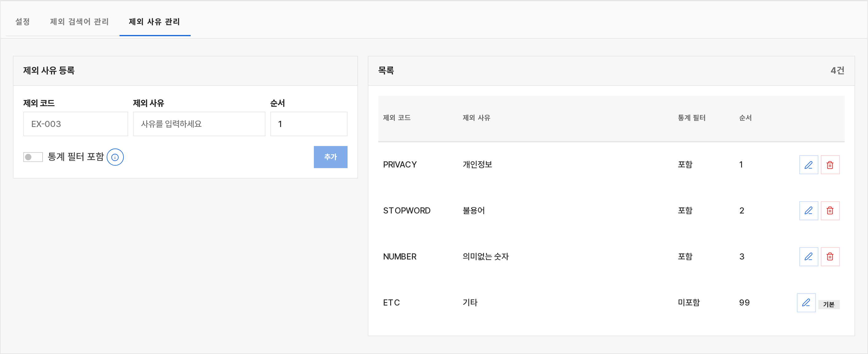The height and width of the screenshot is (354, 868).
Task: Toggle the 통계 필터 포함 switch
Action: (33, 157)
